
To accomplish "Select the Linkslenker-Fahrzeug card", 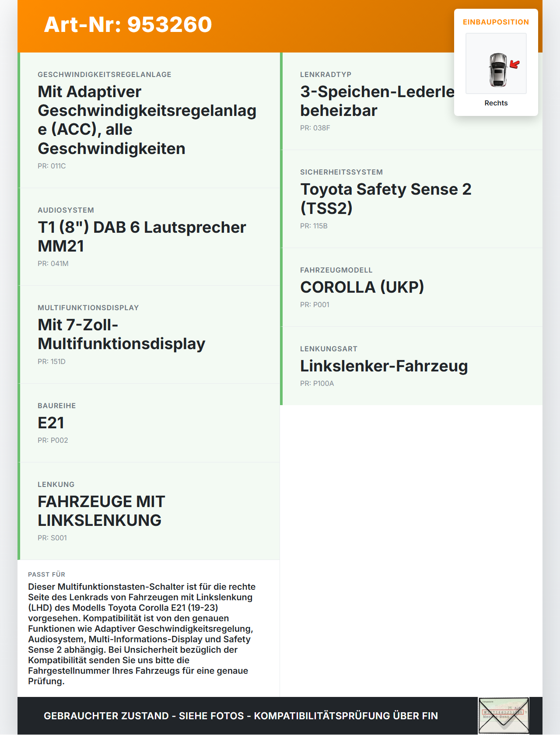I will [x=411, y=366].
